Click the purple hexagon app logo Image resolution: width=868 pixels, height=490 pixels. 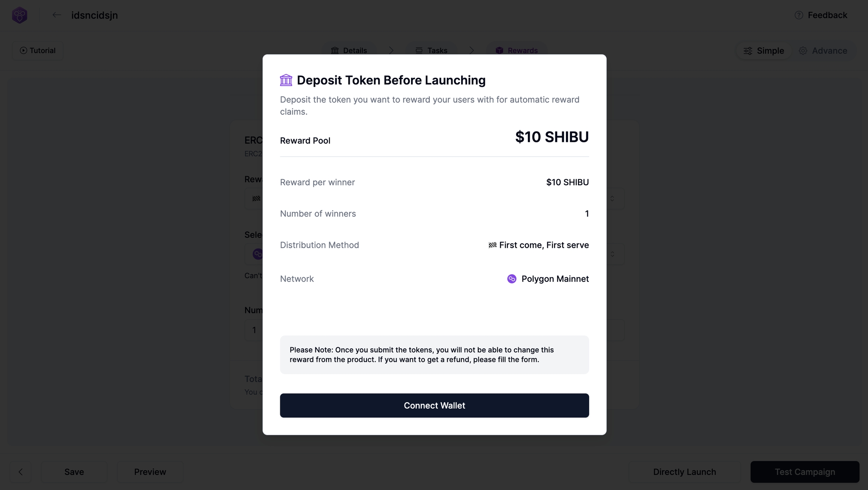(20, 15)
